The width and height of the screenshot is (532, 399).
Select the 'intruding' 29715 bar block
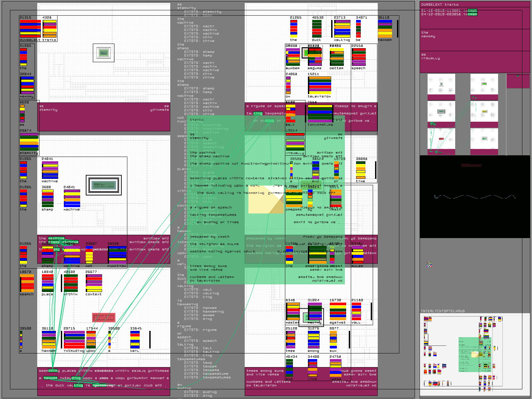point(74,339)
